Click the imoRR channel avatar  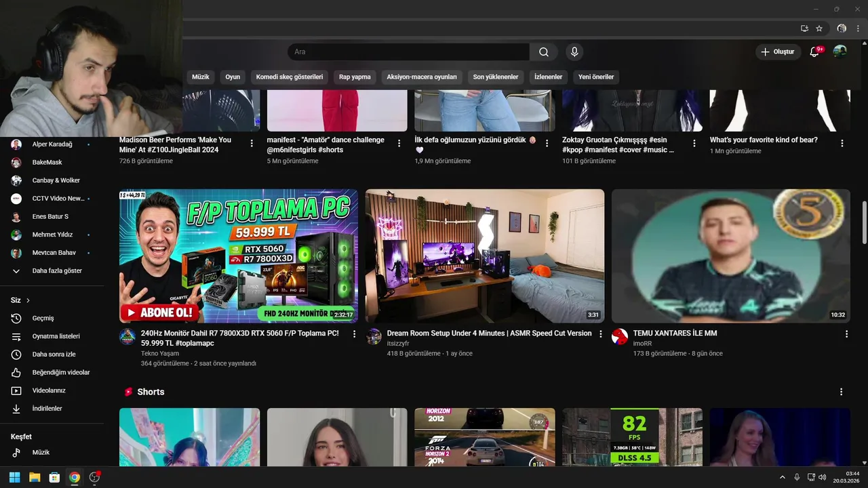point(620,337)
